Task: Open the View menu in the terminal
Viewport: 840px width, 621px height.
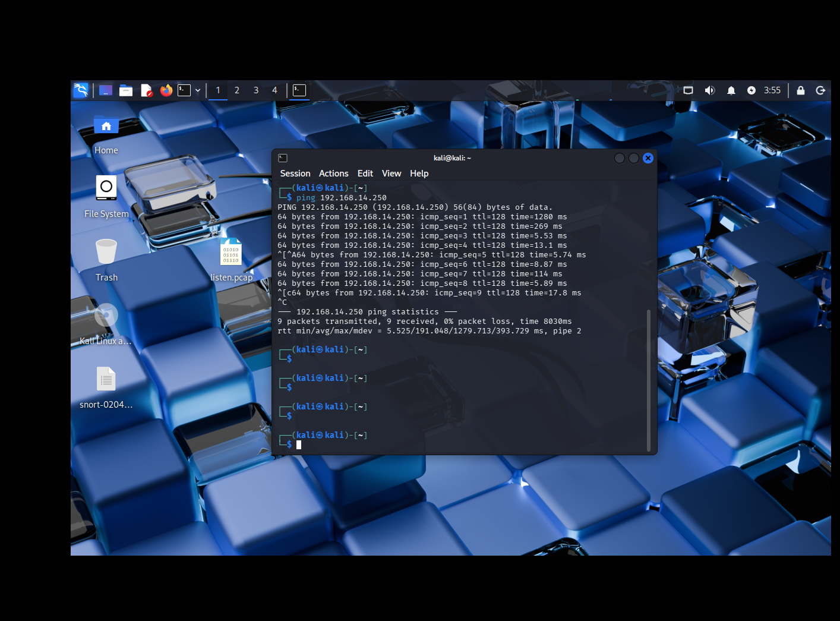Action: pos(391,174)
